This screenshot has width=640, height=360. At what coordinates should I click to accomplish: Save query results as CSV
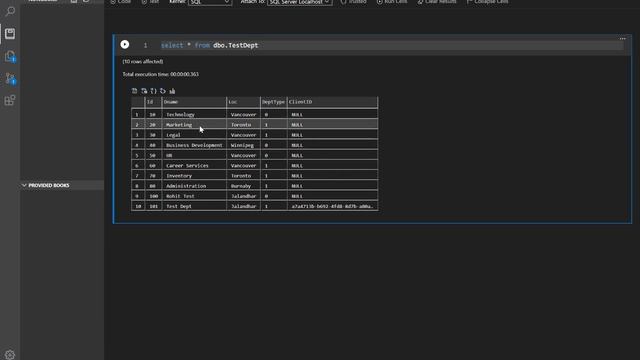tap(135, 91)
